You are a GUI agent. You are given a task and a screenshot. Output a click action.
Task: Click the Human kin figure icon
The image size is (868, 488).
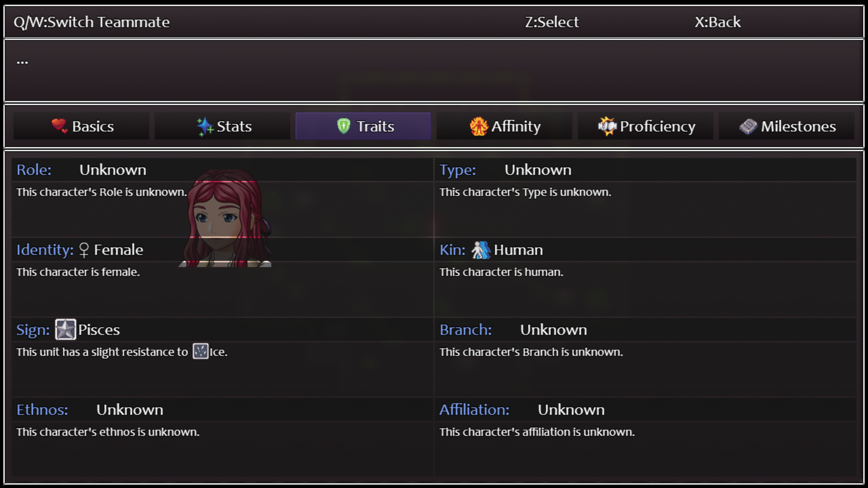coord(481,250)
